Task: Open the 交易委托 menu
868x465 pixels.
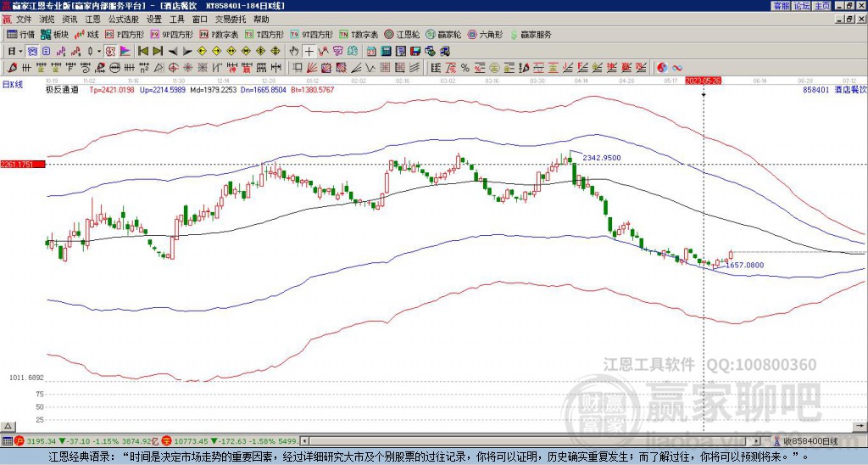Action: (x=231, y=20)
